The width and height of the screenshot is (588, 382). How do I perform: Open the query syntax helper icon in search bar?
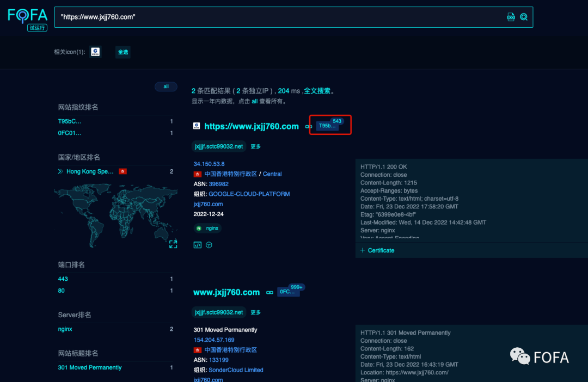(x=511, y=17)
